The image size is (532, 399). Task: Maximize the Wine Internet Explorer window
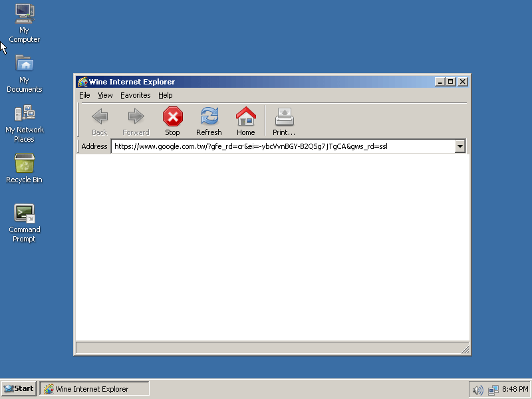451,82
